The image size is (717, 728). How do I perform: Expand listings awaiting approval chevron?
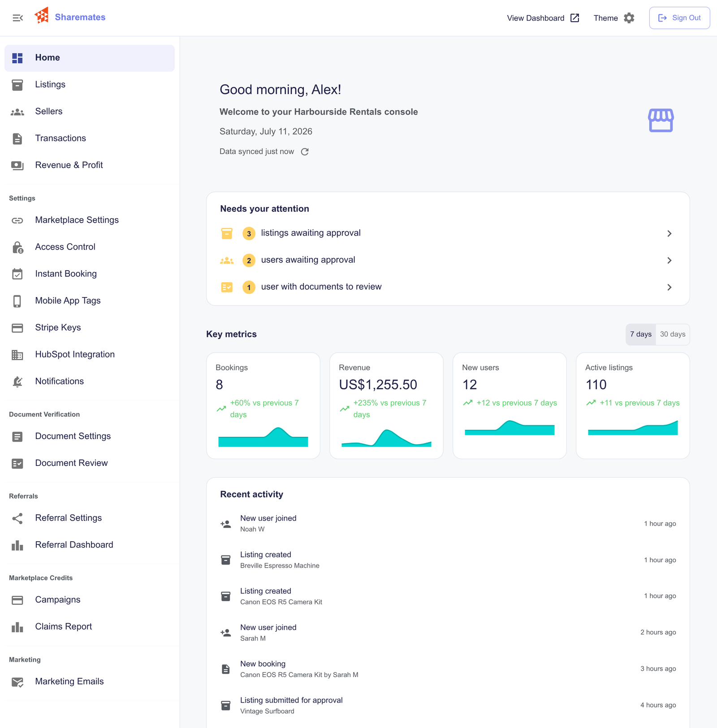tap(669, 233)
